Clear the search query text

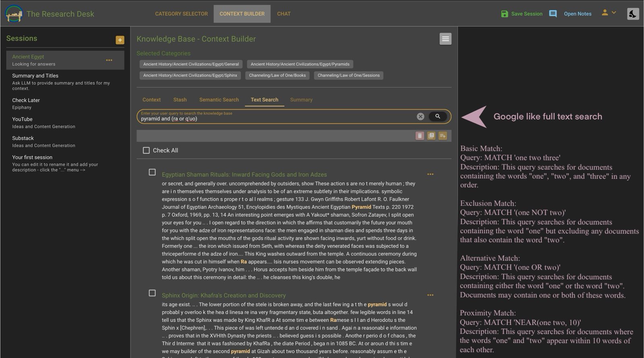click(x=420, y=116)
